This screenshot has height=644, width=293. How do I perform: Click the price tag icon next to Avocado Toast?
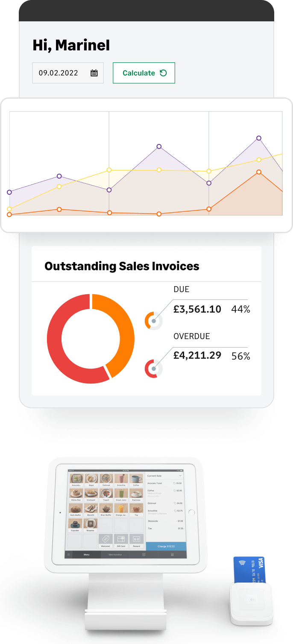pyautogui.click(x=174, y=482)
